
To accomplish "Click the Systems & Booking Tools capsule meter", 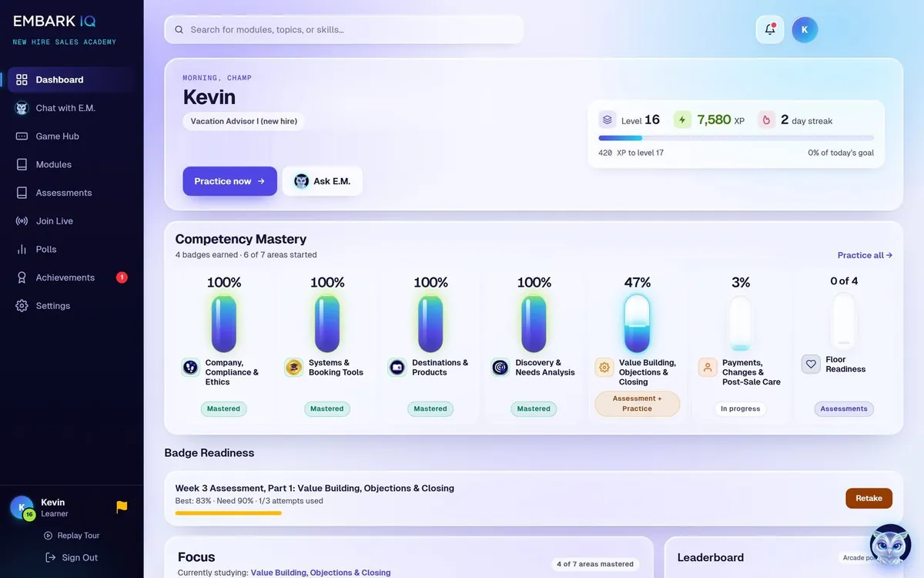I will click(x=327, y=323).
